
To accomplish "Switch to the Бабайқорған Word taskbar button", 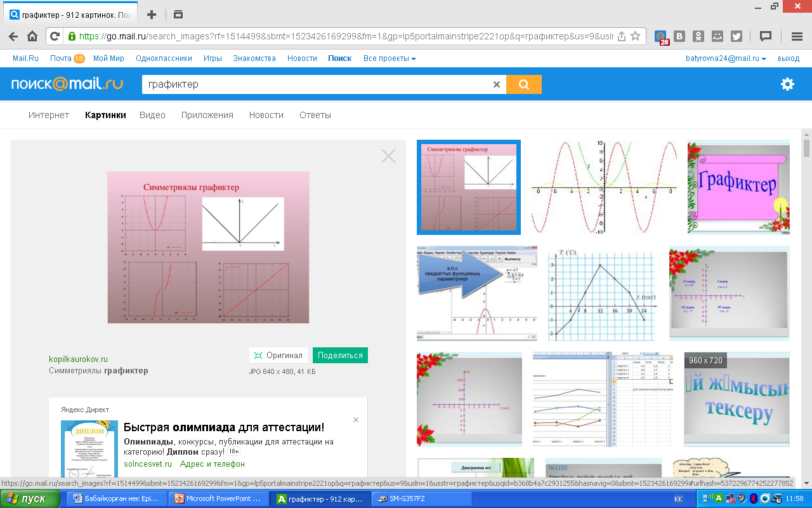I will pyautogui.click(x=117, y=499).
